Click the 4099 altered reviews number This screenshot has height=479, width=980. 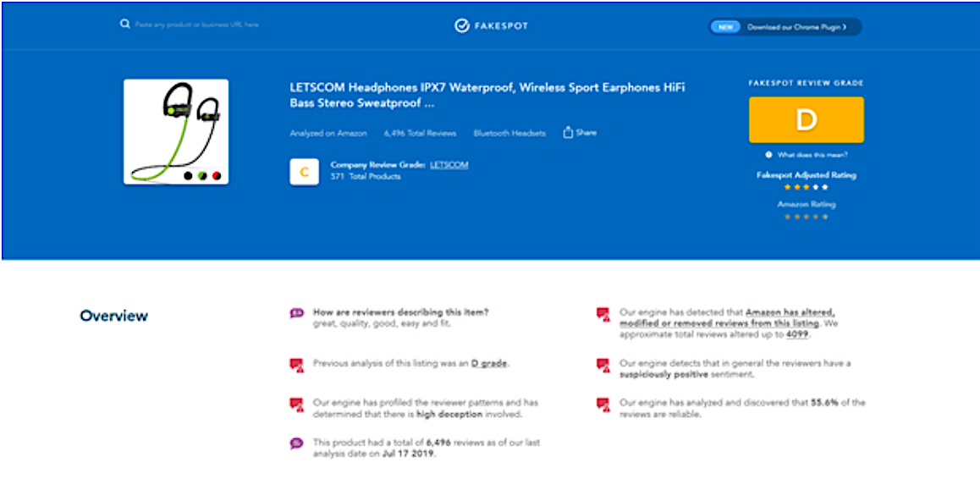click(797, 334)
